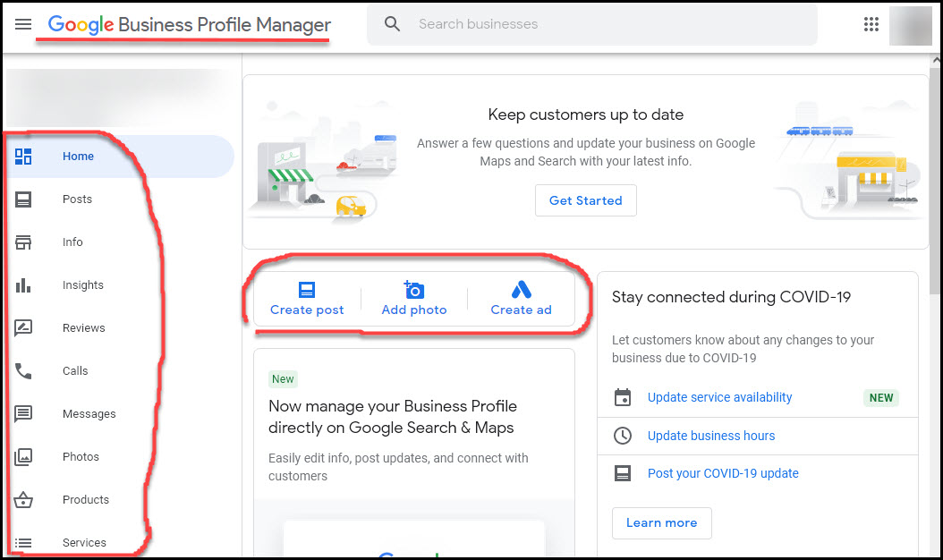This screenshot has height=560, width=943.
Task: Open Update business hours link
Action: tap(711, 436)
